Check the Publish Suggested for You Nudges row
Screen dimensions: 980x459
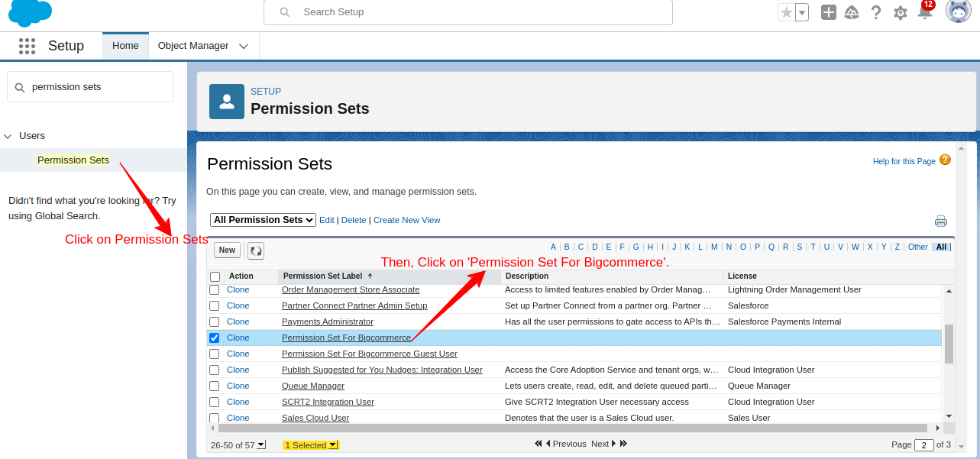click(x=215, y=370)
